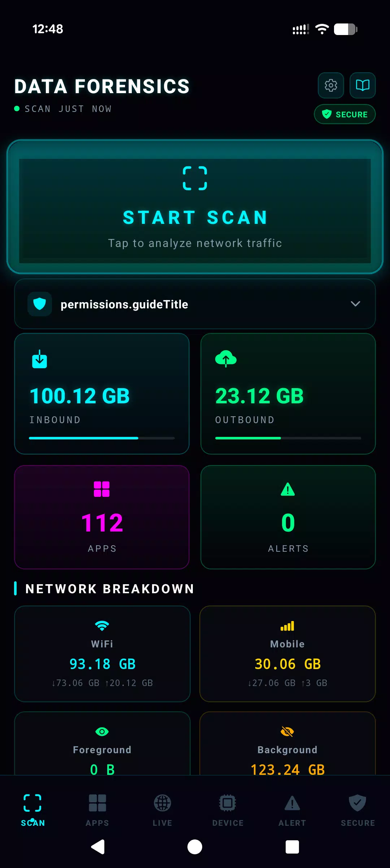Screen dimensions: 390x868
Task: Switch to the LIVE tab
Action: tap(162, 810)
